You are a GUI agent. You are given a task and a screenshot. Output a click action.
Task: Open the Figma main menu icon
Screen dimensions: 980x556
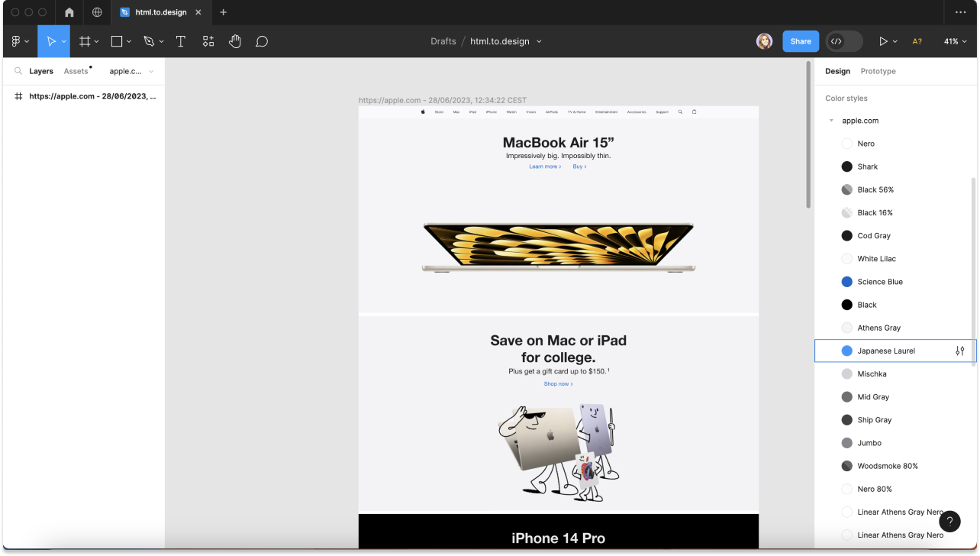pyautogui.click(x=16, y=41)
